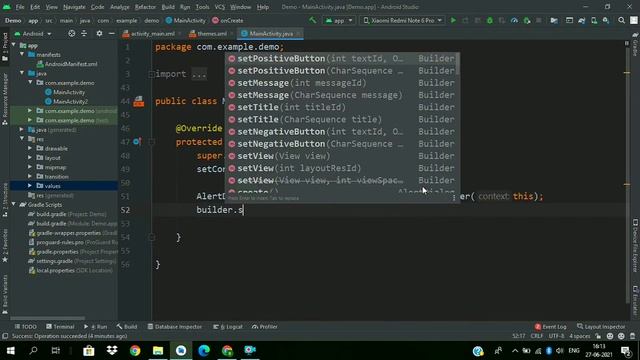Click the onCreate breadcrumb in navigation bar

pos(228,20)
